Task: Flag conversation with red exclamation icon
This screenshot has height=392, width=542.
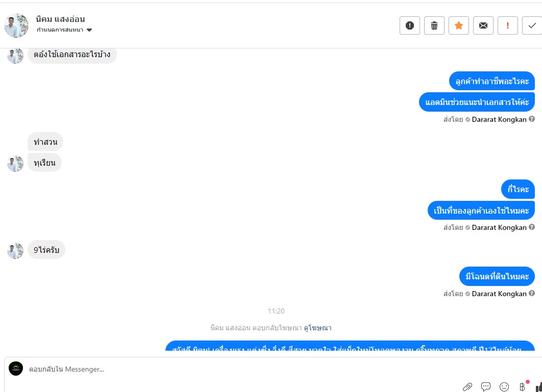Action: tap(507, 25)
